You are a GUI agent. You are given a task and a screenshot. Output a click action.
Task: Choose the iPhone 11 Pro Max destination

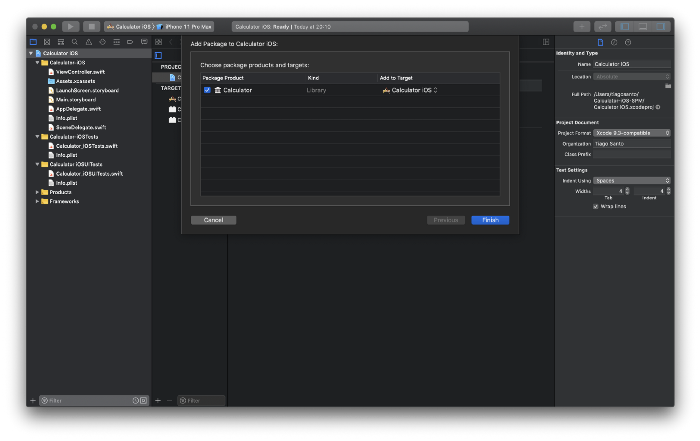[x=184, y=27]
